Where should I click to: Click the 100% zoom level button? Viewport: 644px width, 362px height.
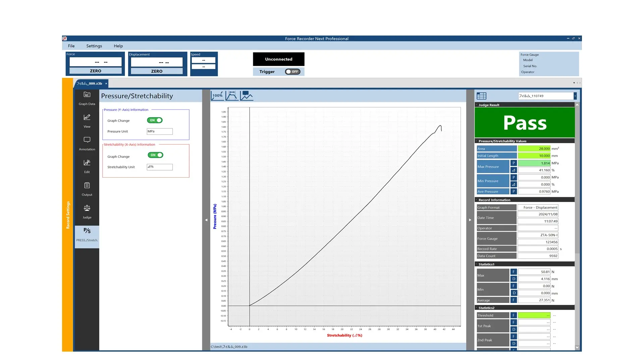(x=218, y=96)
